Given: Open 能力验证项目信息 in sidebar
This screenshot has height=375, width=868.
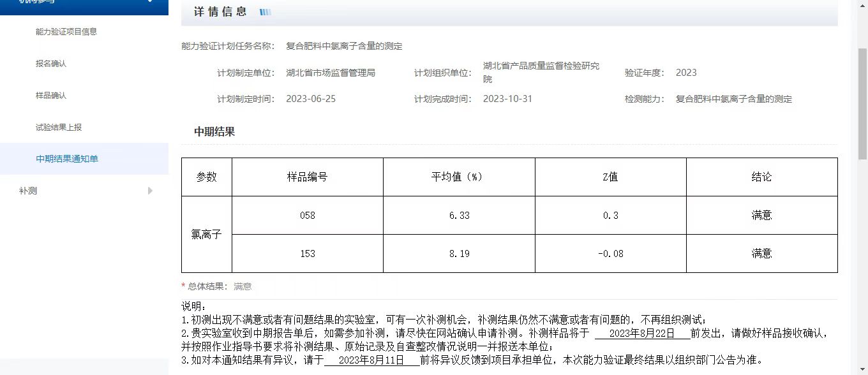Looking at the screenshot, I should 66,31.
